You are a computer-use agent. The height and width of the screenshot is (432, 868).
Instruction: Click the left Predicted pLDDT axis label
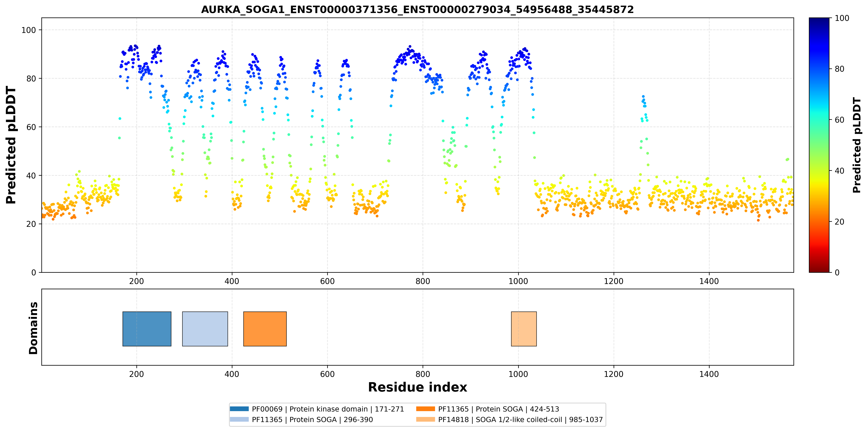pyautogui.click(x=11, y=145)
